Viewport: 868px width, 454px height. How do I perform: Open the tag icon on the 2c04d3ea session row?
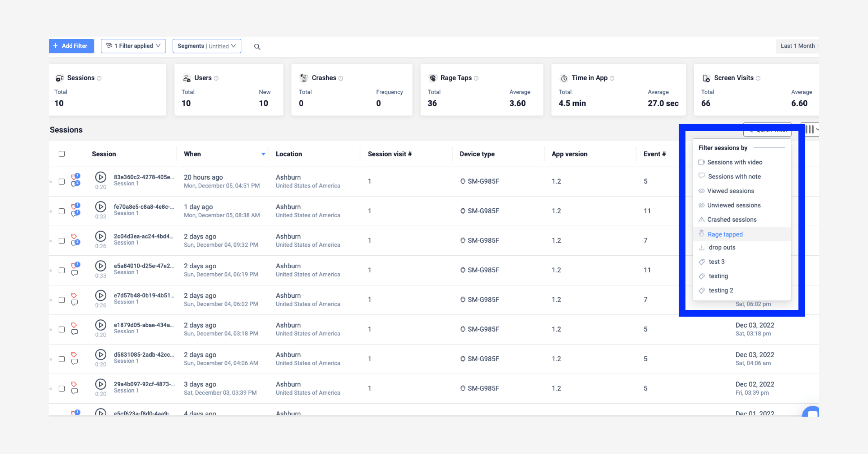pyautogui.click(x=74, y=236)
